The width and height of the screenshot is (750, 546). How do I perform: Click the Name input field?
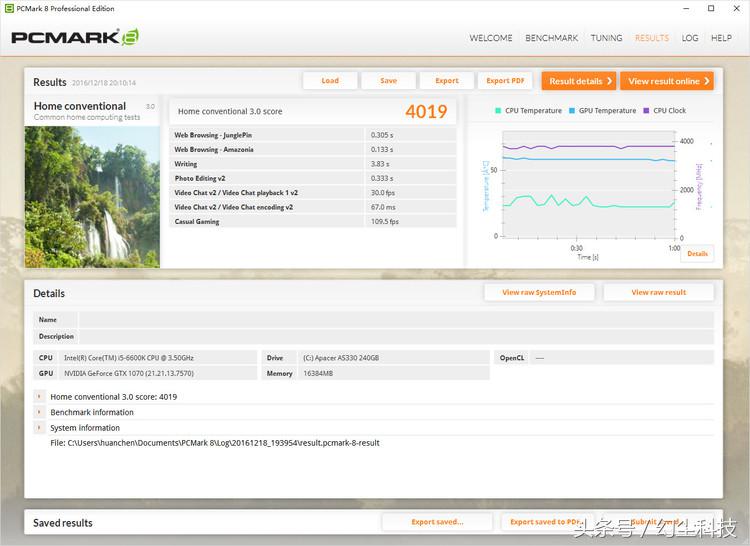click(396, 320)
